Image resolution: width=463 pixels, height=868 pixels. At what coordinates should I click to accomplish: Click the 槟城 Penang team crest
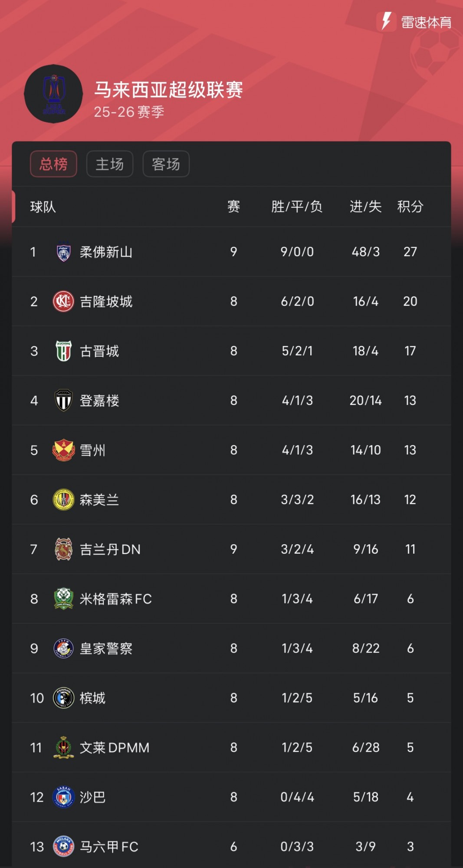[x=63, y=698]
